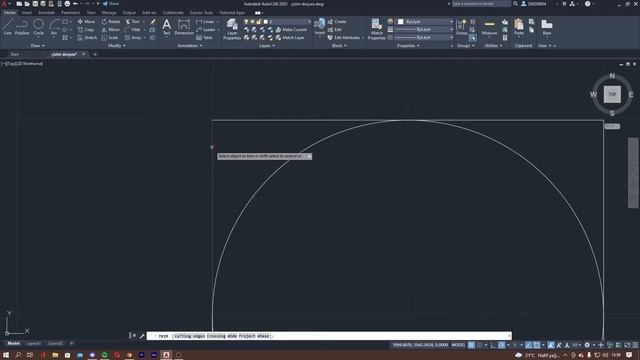The height and width of the screenshot is (360, 640).
Task: Open the Output ribbon tab
Action: pos(129,13)
